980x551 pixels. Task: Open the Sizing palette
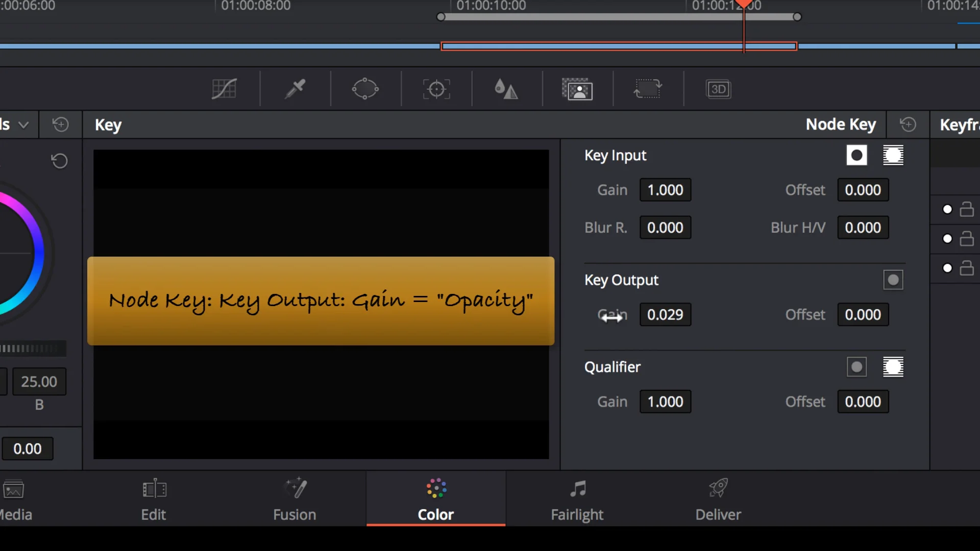[x=647, y=89]
